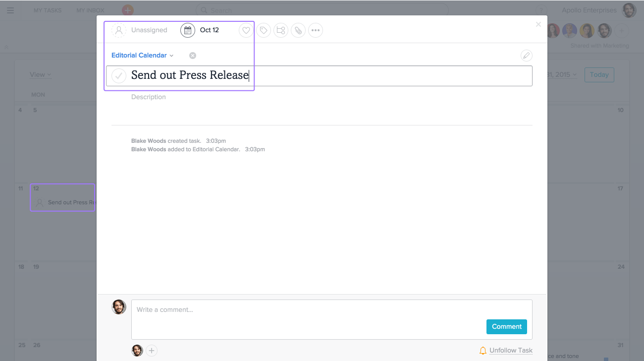Open the tags icon in task toolbar
The width and height of the screenshot is (644, 361).
click(x=264, y=30)
